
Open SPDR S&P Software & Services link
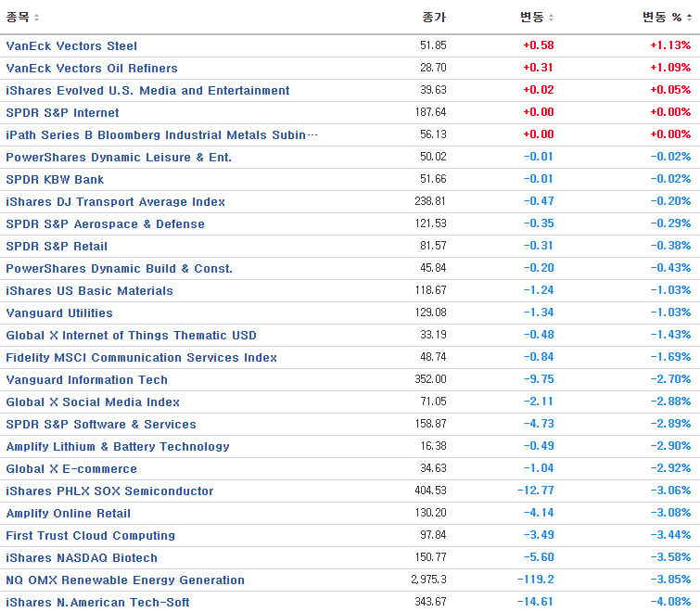(x=101, y=425)
